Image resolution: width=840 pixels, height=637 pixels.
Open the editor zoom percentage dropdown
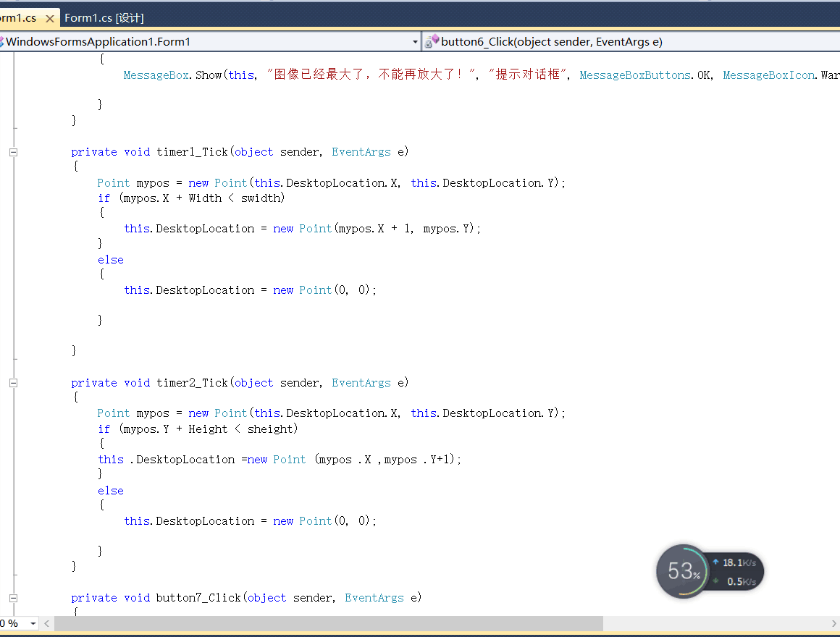tap(33, 623)
